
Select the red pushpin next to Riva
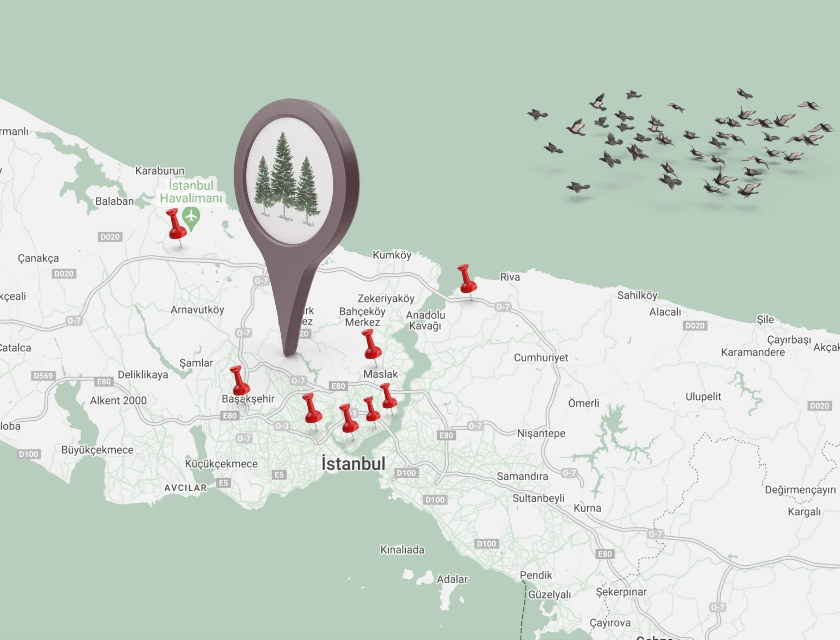pyautogui.click(x=467, y=282)
